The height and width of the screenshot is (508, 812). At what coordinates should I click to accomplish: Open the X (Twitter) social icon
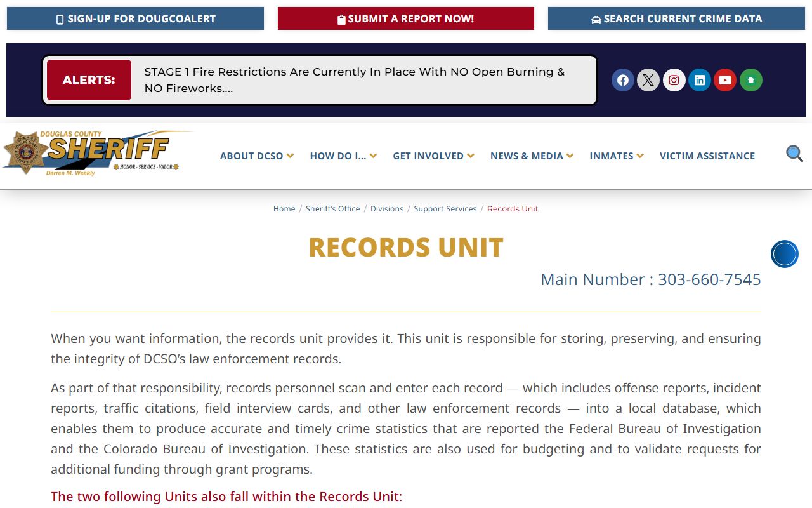pyautogui.click(x=648, y=80)
